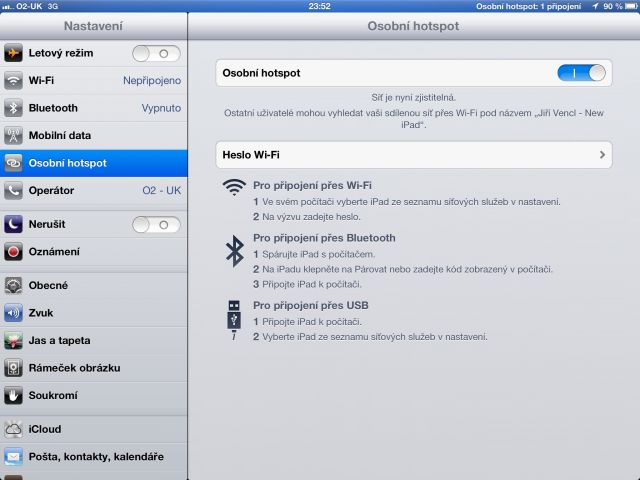Tap the iCloud cloud icon
This screenshot has height=480, width=640.
pos(13,429)
